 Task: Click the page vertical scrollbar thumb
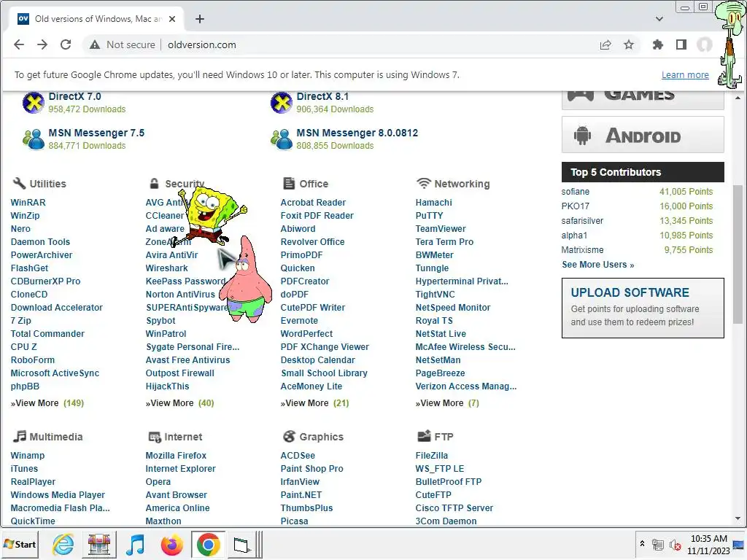click(x=738, y=254)
